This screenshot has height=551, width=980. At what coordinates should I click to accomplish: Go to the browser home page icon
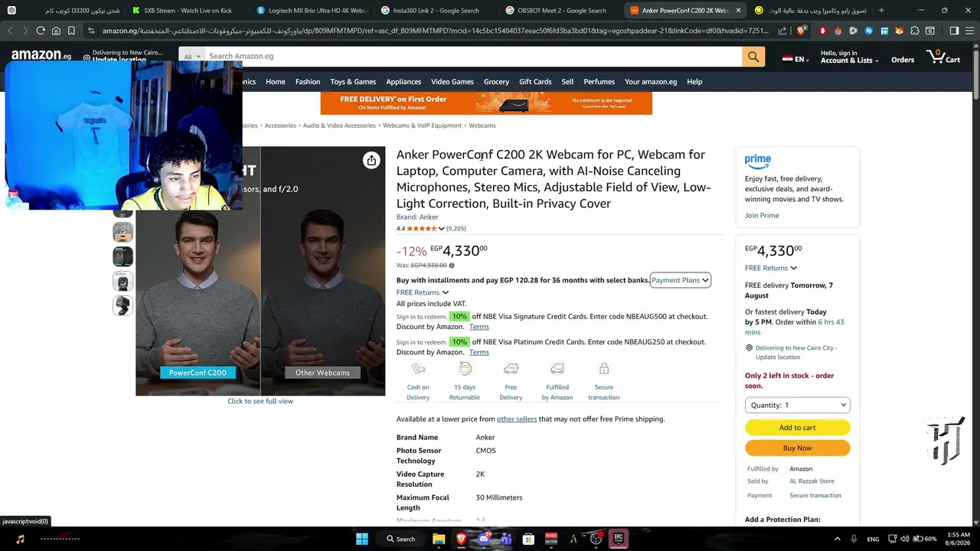pyautogui.click(x=56, y=31)
